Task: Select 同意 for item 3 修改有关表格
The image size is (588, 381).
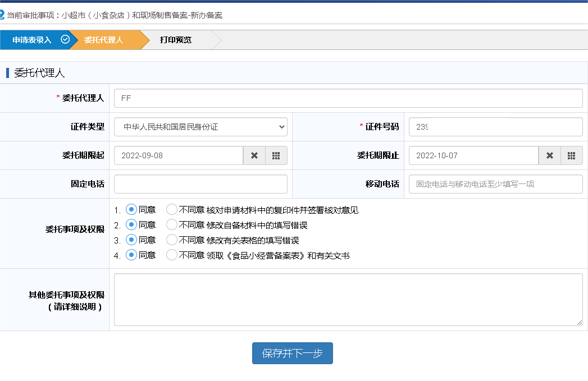Action: 131,240
